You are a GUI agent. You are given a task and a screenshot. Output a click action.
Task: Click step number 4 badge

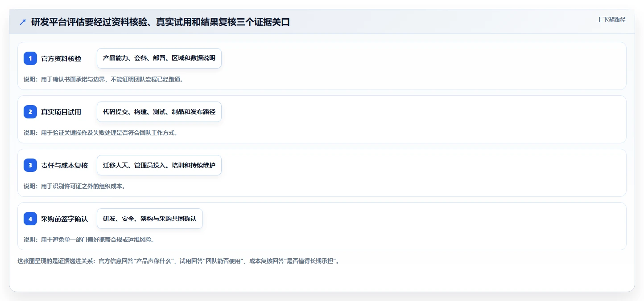[x=30, y=219]
